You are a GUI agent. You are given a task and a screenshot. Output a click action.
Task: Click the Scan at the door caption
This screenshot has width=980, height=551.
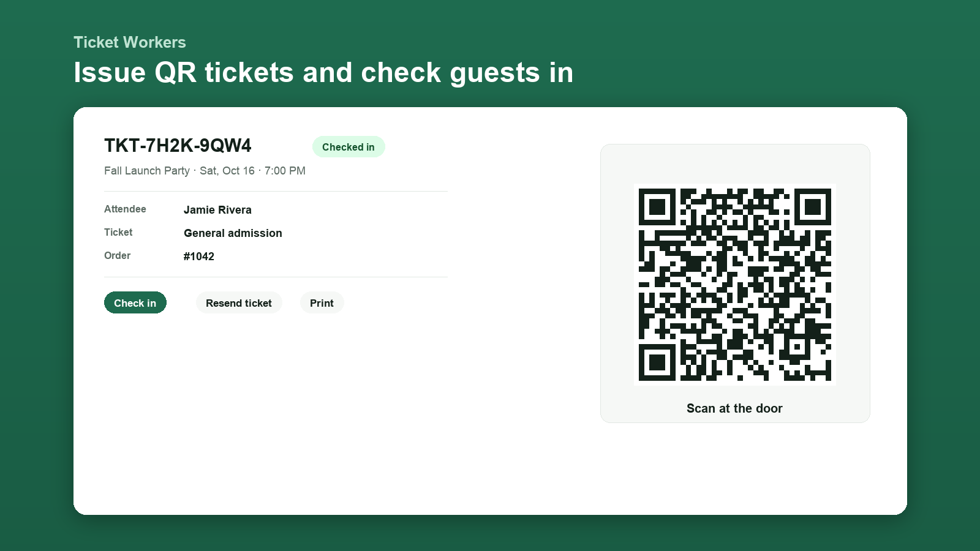(x=734, y=408)
